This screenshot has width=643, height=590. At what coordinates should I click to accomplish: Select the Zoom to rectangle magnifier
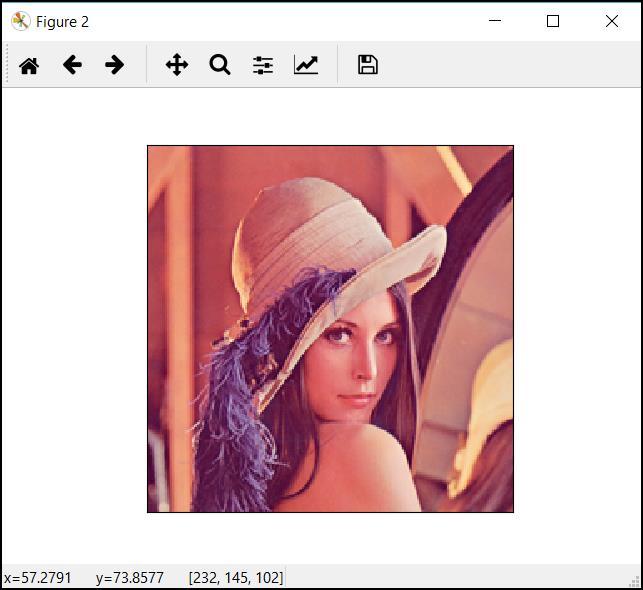[x=220, y=65]
